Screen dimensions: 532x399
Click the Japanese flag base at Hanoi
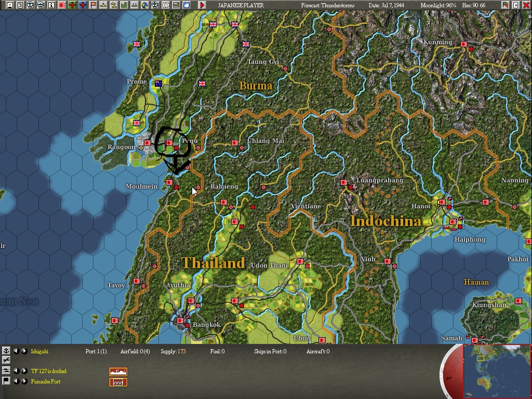click(442, 202)
